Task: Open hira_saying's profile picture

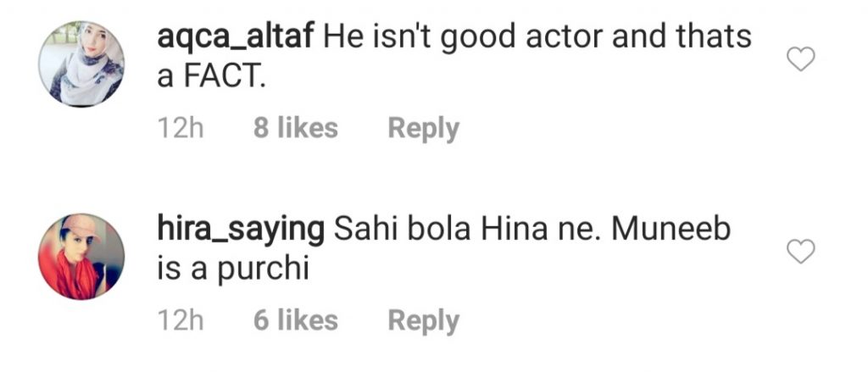Action: tap(81, 256)
